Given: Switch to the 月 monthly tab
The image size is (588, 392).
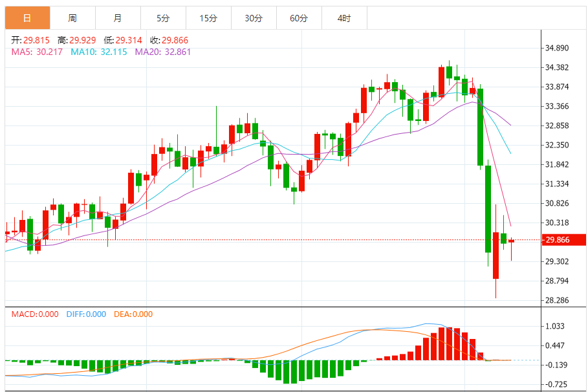Looking at the screenshot, I should [x=118, y=18].
